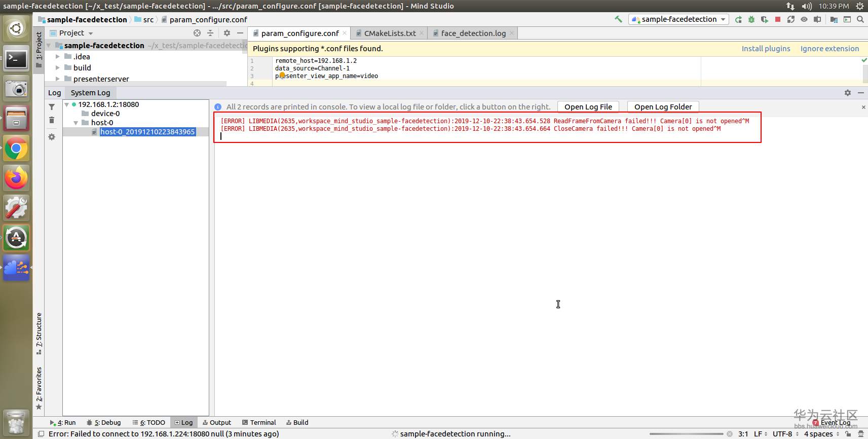This screenshot has width=868, height=439.
Task: Switch to the CMakeLists.txt editor tab
Action: (390, 33)
